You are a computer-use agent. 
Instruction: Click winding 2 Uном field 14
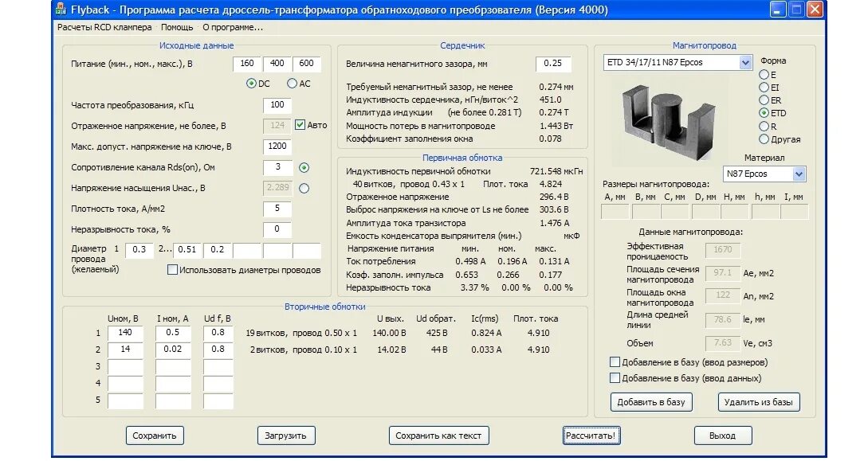(x=125, y=350)
